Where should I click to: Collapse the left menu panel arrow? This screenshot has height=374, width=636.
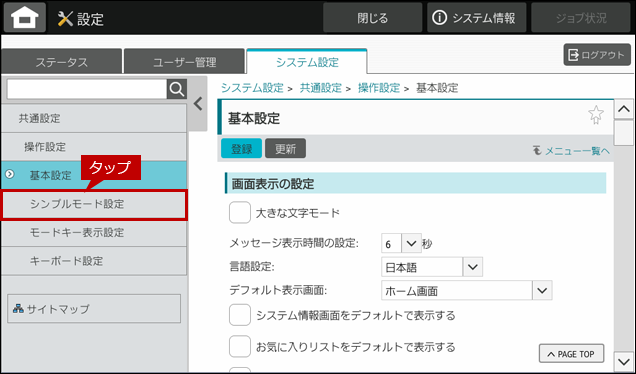pyautogui.click(x=198, y=104)
